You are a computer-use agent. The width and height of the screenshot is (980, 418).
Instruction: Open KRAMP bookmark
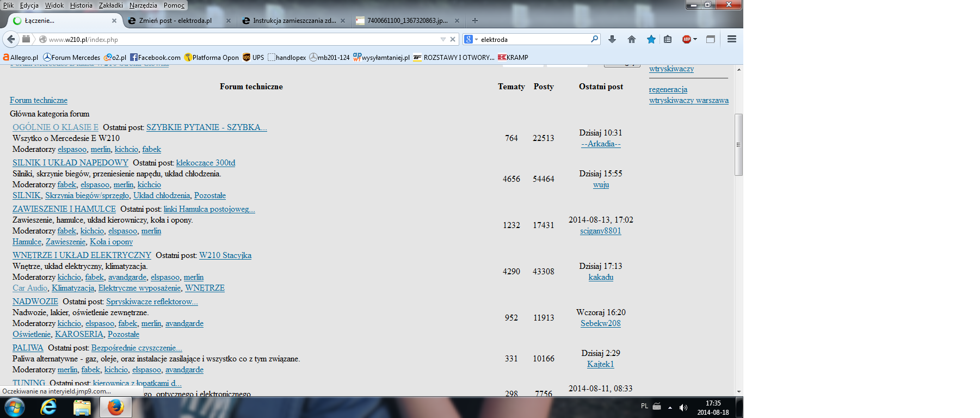[513, 57]
